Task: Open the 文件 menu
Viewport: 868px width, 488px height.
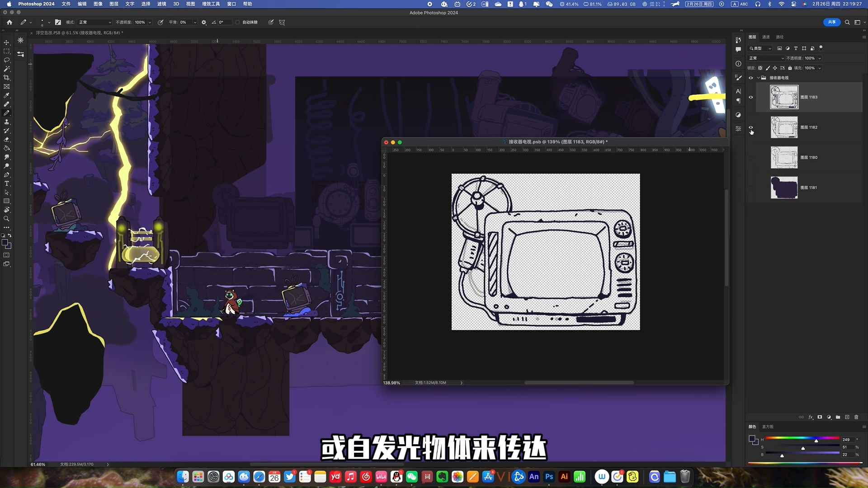Action: point(66,4)
